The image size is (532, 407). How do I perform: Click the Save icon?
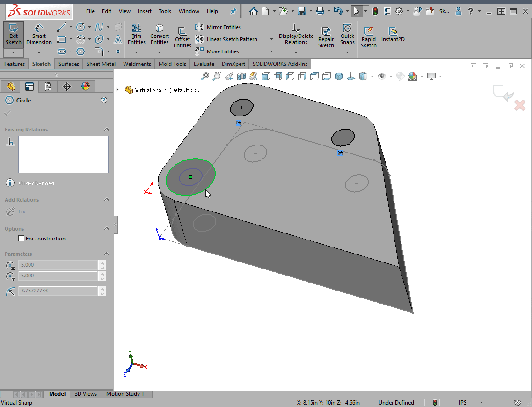tap(302, 12)
